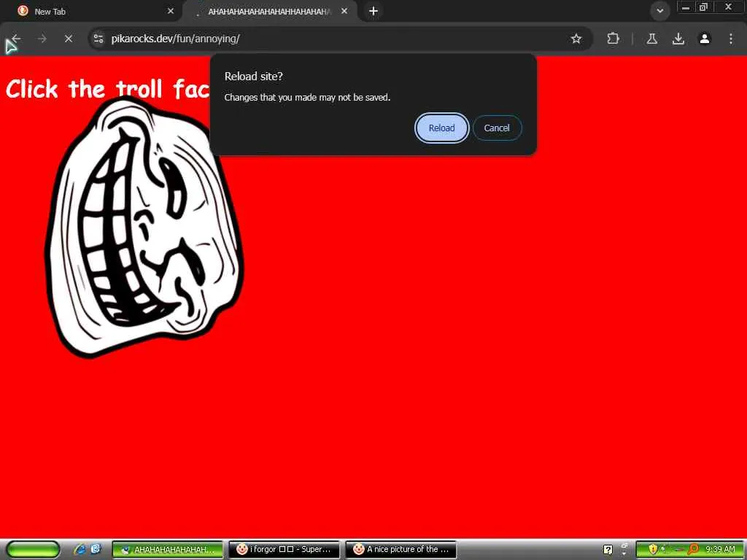
Task: Open the tab search dropdown arrow
Action: 659,11
